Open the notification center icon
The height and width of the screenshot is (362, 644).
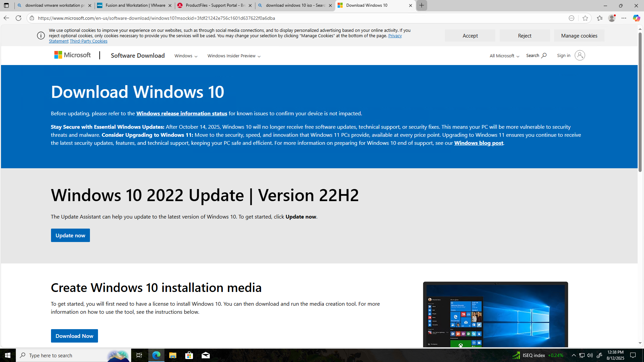click(633, 355)
